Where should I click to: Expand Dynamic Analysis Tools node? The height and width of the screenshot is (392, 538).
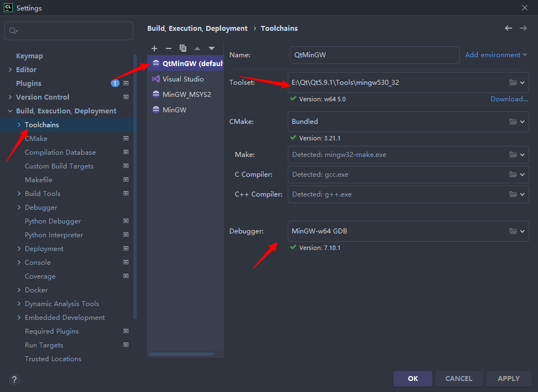tap(19, 303)
